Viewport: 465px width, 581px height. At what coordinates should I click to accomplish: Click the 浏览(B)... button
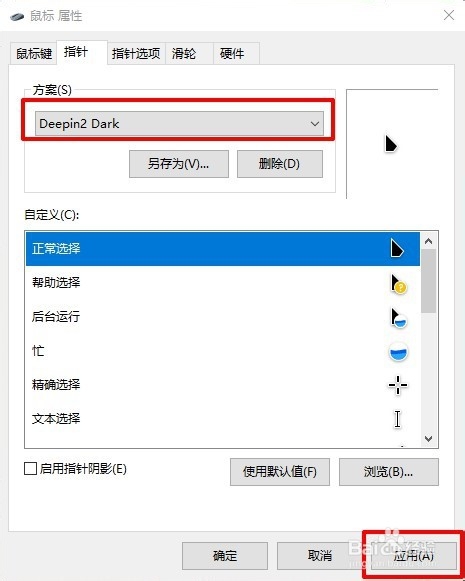(389, 472)
